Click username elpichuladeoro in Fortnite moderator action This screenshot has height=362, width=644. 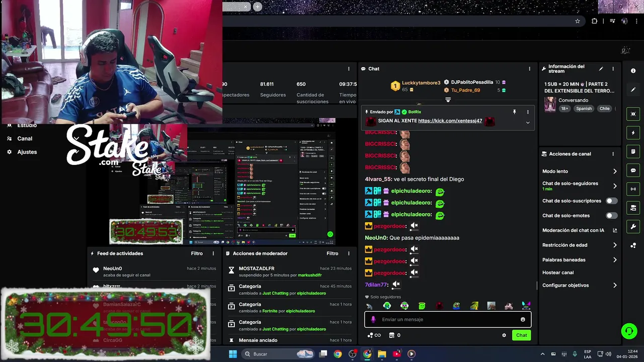(300, 311)
